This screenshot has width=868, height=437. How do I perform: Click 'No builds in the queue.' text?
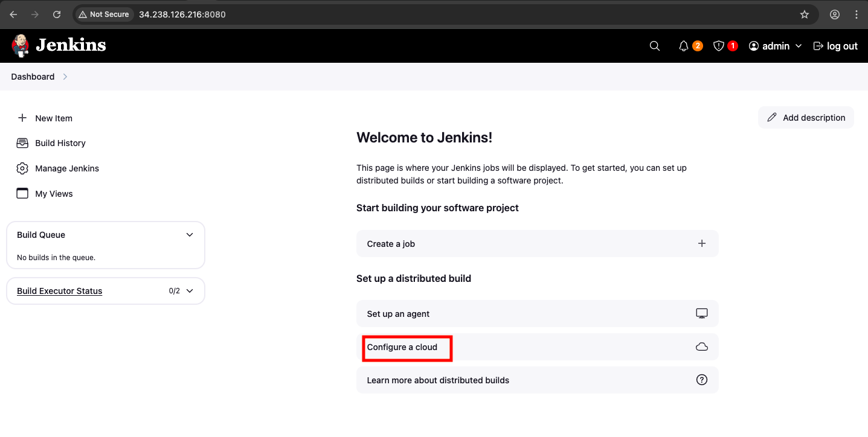(x=56, y=258)
